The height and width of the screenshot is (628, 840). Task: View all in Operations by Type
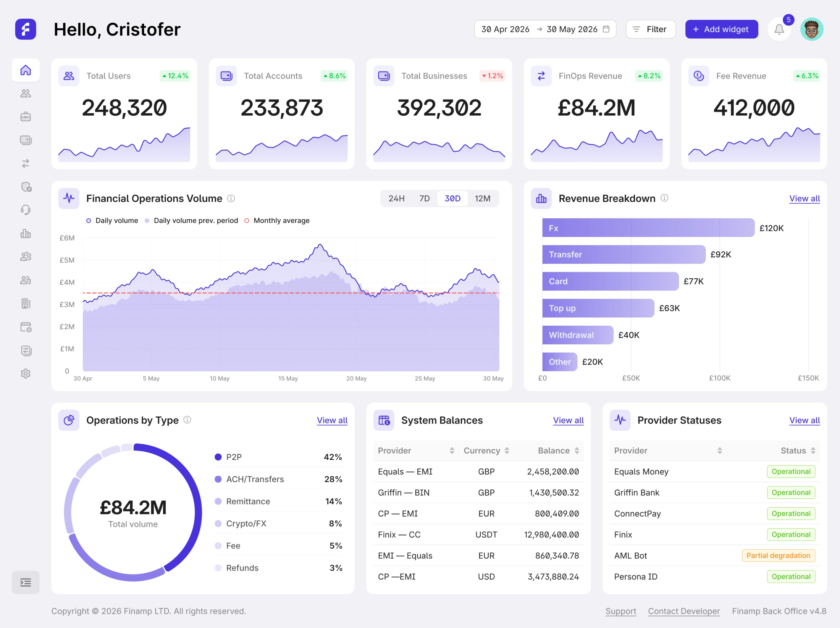(x=332, y=421)
